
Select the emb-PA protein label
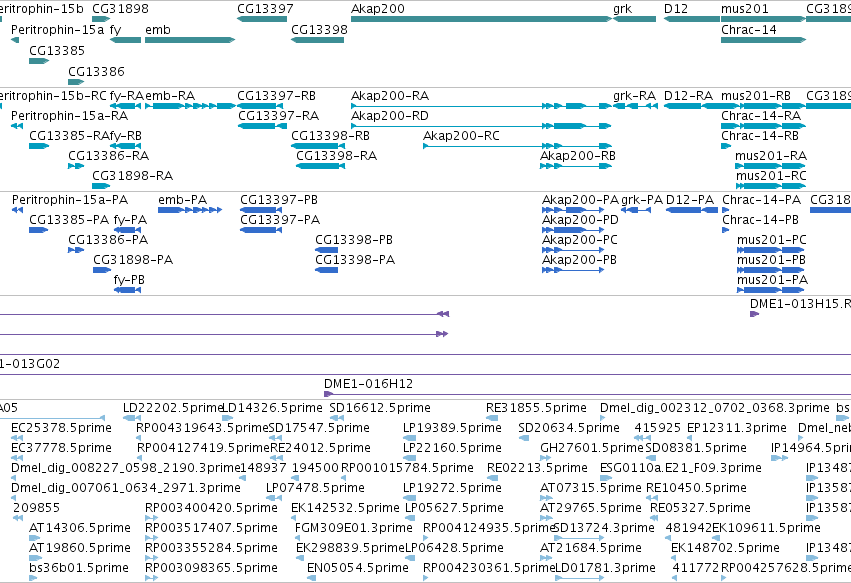click(x=182, y=200)
